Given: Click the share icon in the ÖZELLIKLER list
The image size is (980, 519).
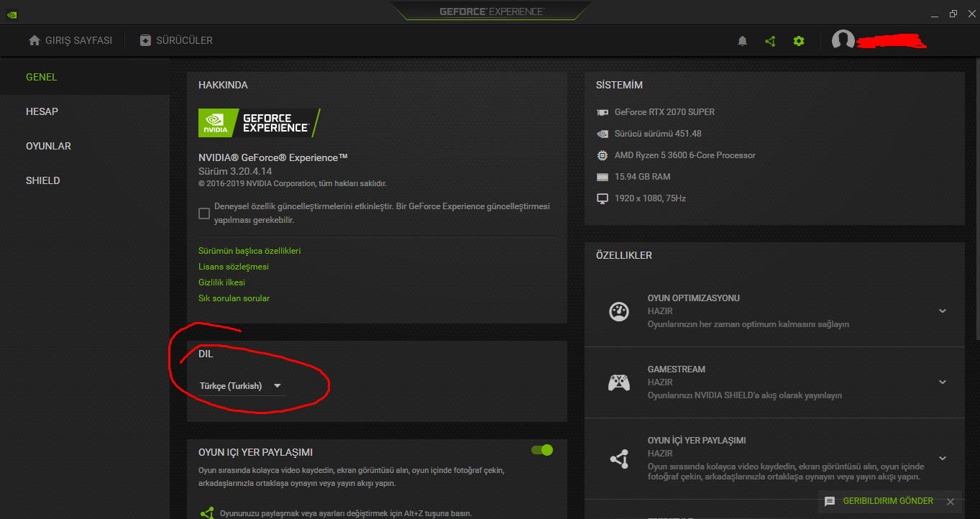Looking at the screenshot, I should tap(619, 459).
